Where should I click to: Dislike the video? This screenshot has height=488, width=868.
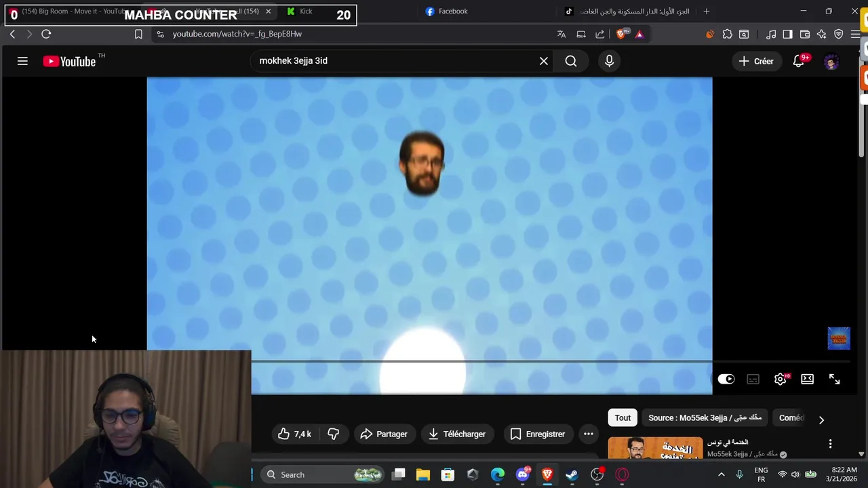tap(333, 434)
